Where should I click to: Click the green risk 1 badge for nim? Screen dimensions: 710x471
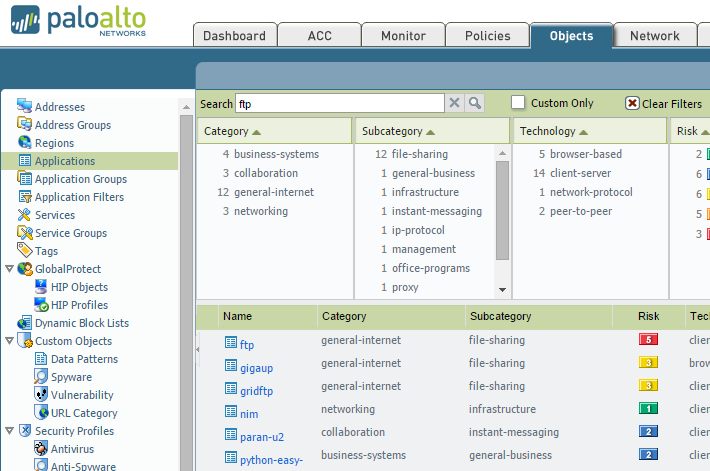tap(648, 409)
